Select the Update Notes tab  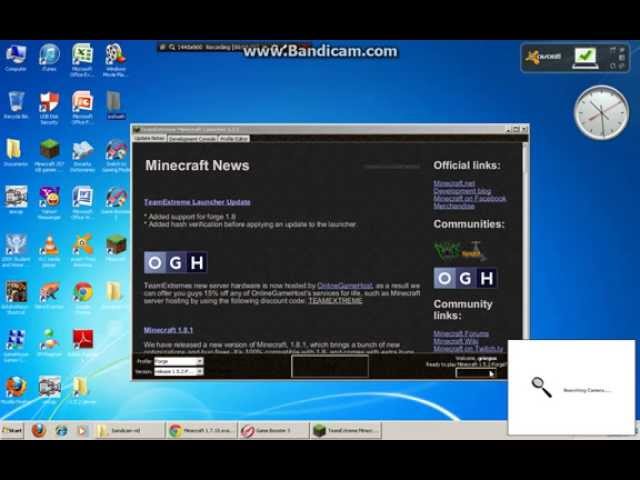(x=150, y=138)
